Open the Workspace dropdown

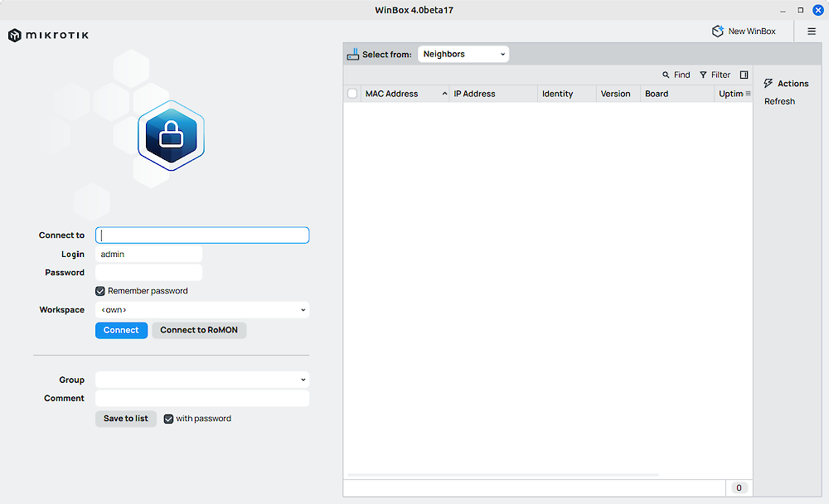pos(202,310)
